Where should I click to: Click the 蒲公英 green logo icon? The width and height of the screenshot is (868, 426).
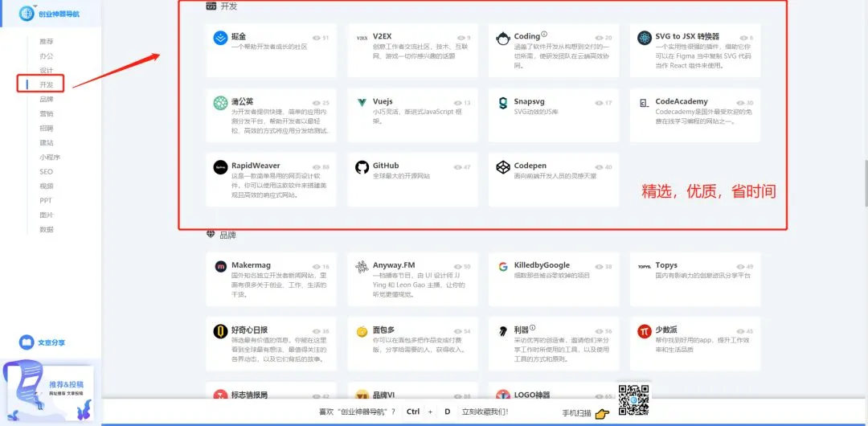pyautogui.click(x=220, y=103)
